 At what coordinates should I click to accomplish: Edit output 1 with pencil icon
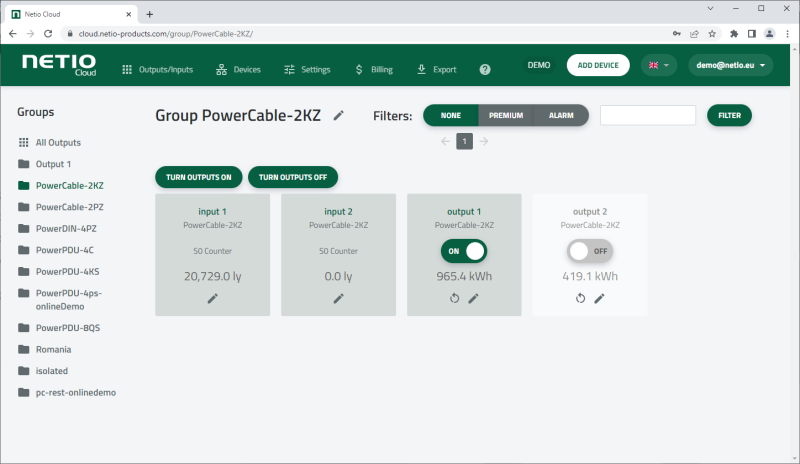click(x=474, y=298)
